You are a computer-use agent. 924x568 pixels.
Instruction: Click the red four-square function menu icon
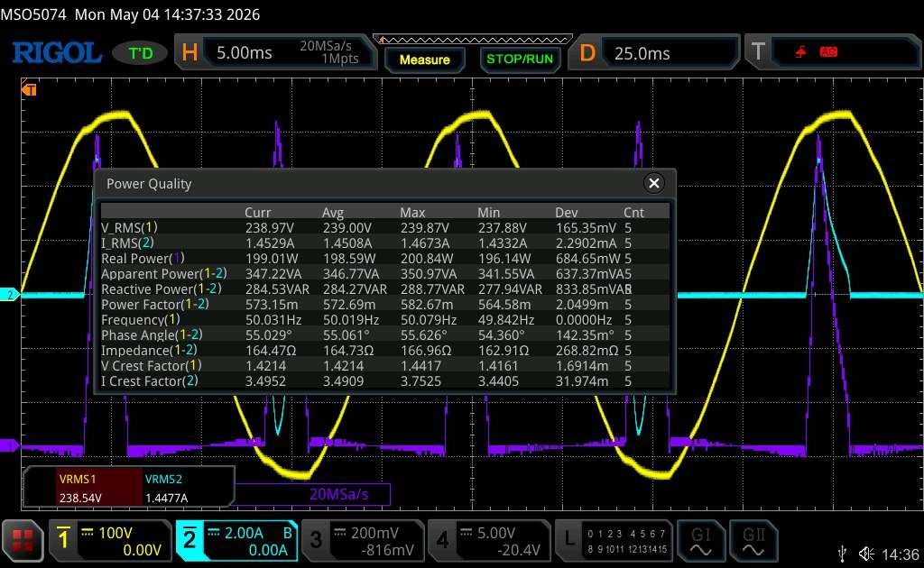click(x=23, y=540)
